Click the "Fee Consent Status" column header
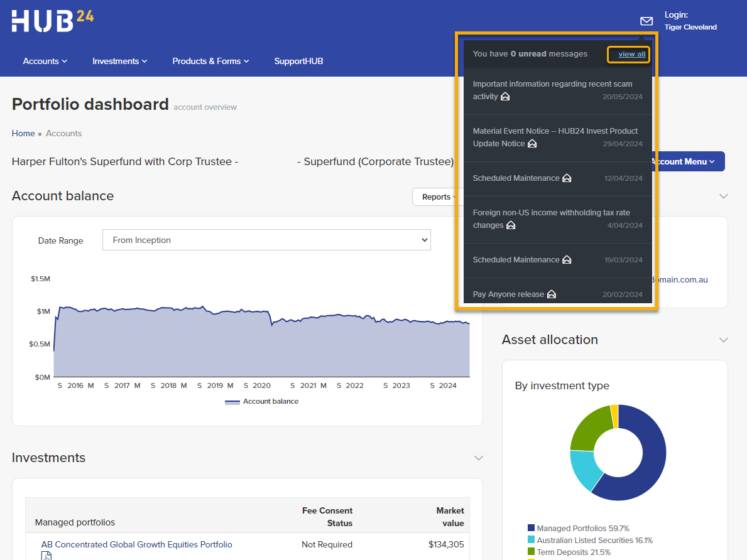Viewport: 747px width, 560px height. click(327, 517)
